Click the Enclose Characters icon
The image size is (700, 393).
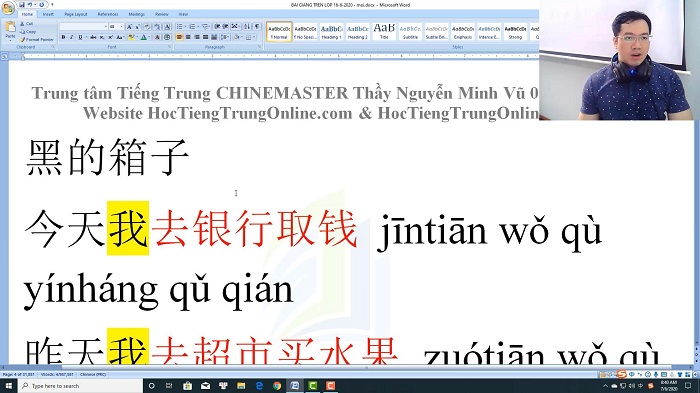(167, 37)
